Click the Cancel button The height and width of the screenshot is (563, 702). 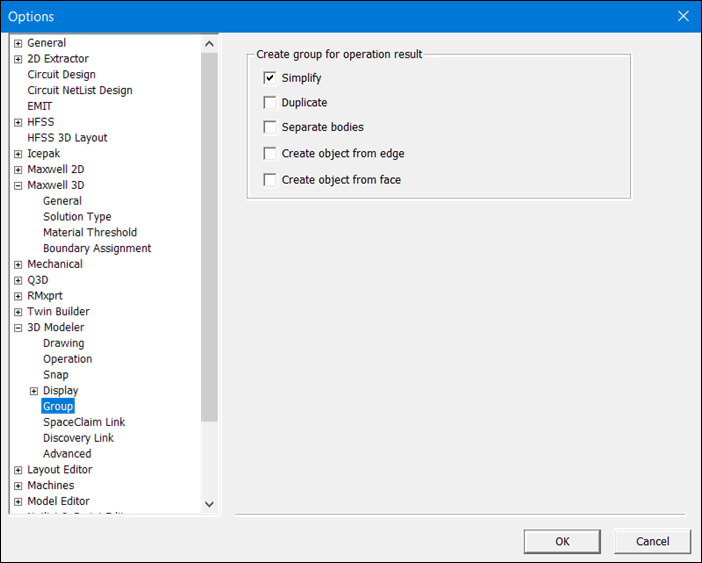[652, 542]
